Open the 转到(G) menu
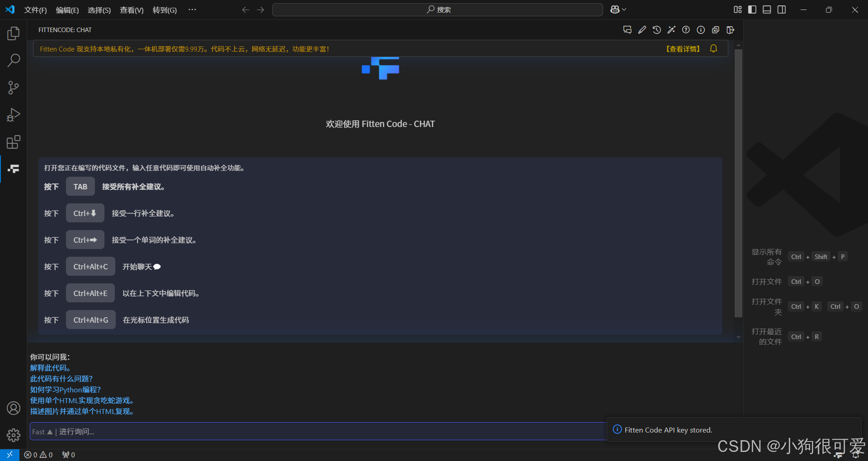Viewport: 868px width, 461px height. pyautogui.click(x=165, y=10)
